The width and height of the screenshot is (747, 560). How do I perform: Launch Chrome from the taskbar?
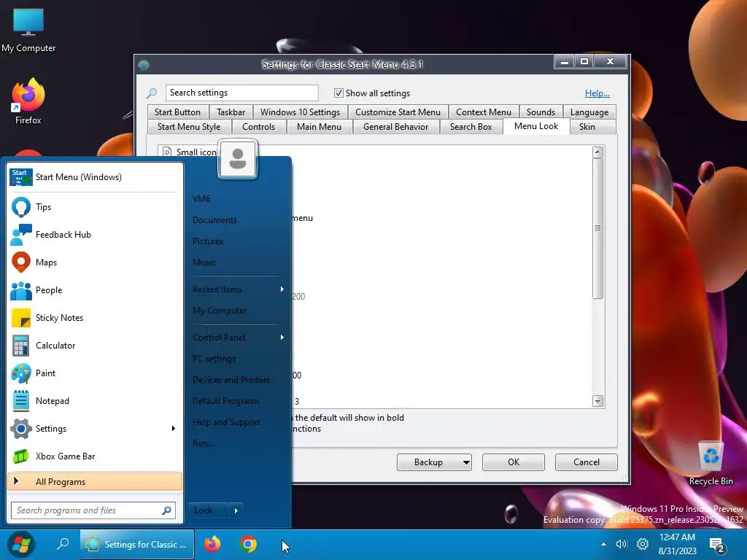pyautogui.click(x=248, y=544)
